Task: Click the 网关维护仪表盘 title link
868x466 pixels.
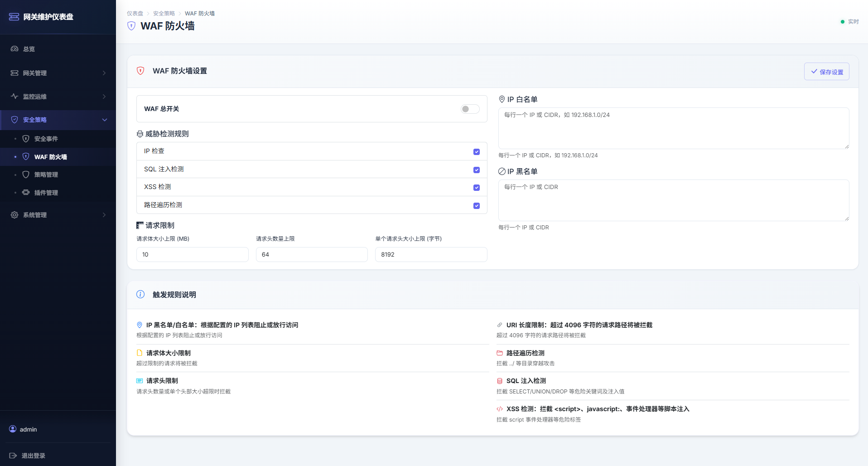Action: pyautogui.click(x=48, y=17)
